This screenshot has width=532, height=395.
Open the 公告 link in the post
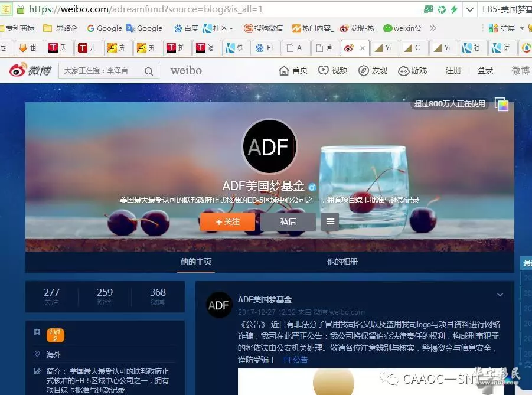[x=296, y=360]
